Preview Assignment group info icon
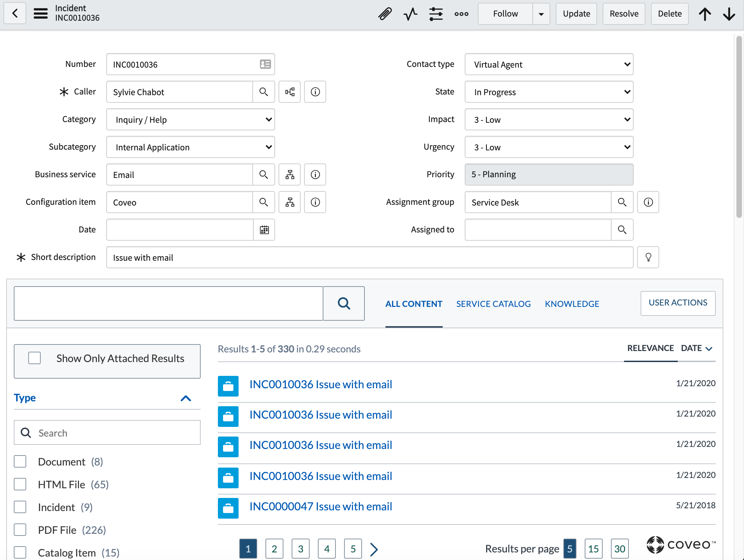This screenshot has width=744, height=560. (648, 202)
